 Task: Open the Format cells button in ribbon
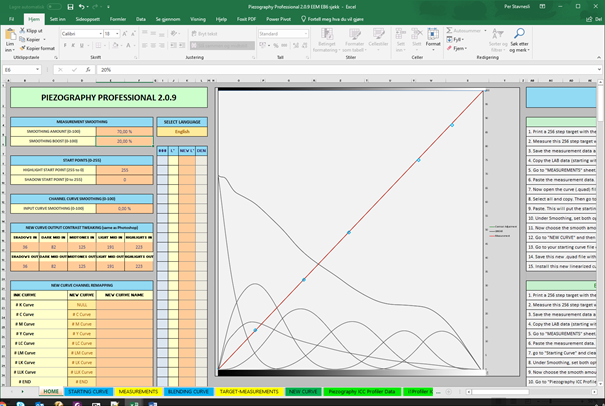433,41
